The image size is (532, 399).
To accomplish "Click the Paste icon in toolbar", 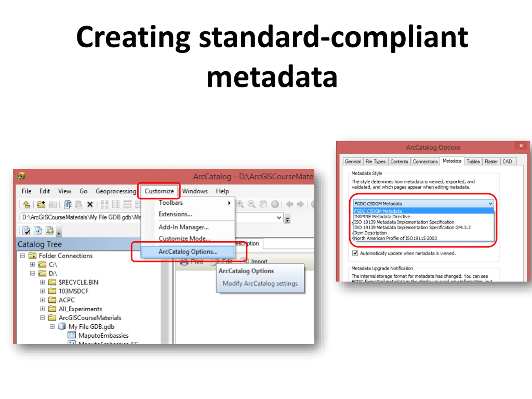I will tap(78, 204).
